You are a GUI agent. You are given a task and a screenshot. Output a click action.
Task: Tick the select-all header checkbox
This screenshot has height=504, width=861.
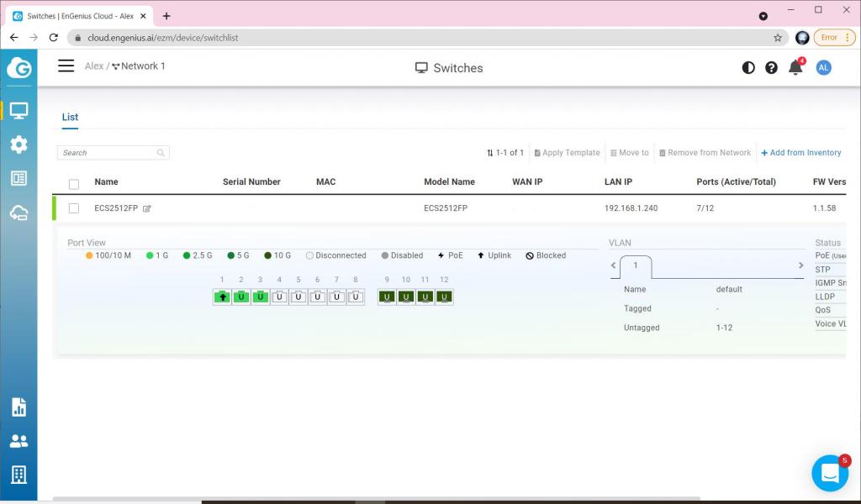click(74, 184)
